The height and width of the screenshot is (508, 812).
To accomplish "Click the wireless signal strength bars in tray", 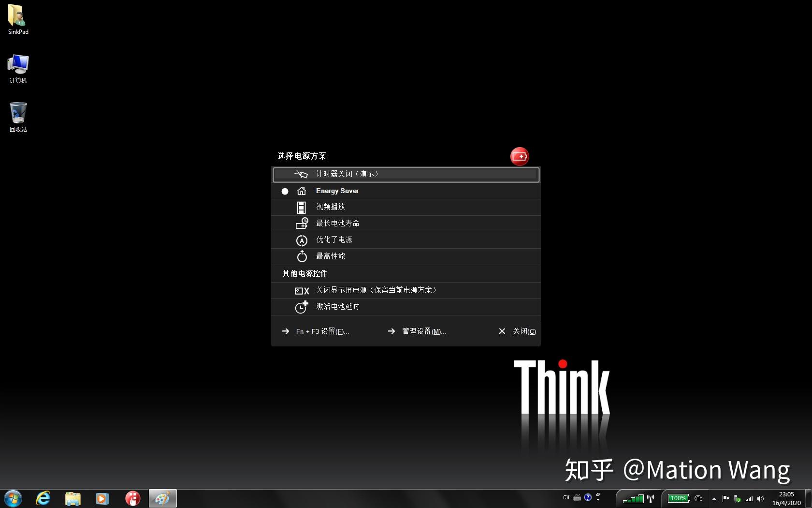I will pyautogui.click(x=750, y=499).
